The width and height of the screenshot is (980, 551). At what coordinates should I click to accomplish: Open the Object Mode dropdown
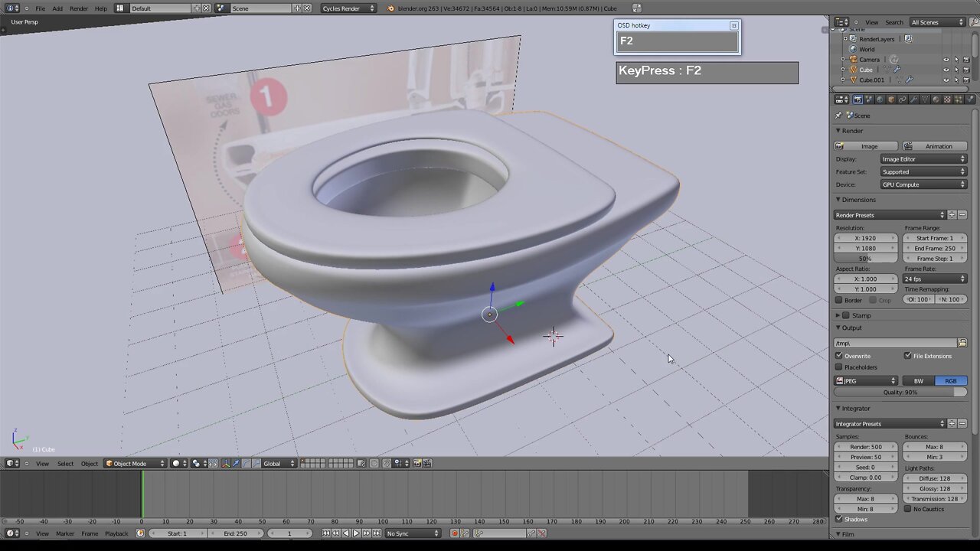tap(136, 463)
